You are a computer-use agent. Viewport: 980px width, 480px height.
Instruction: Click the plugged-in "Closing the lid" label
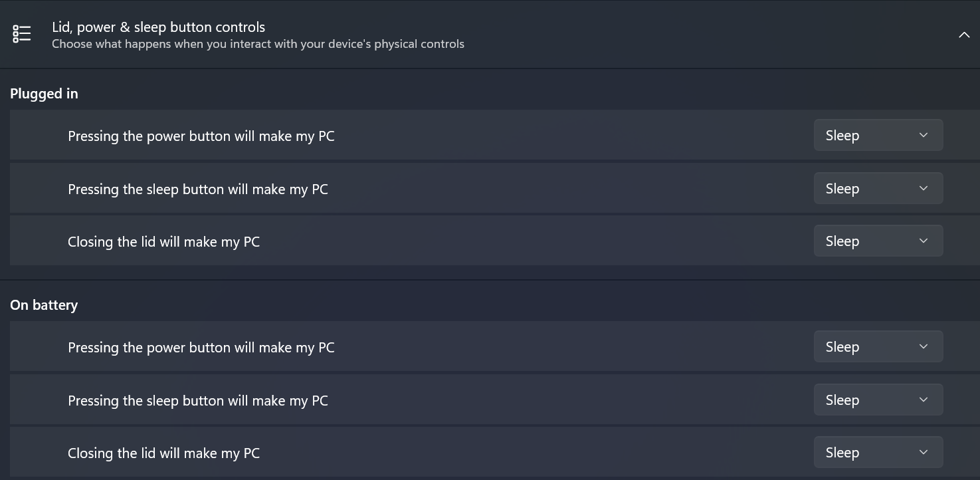tap(163, 242)
